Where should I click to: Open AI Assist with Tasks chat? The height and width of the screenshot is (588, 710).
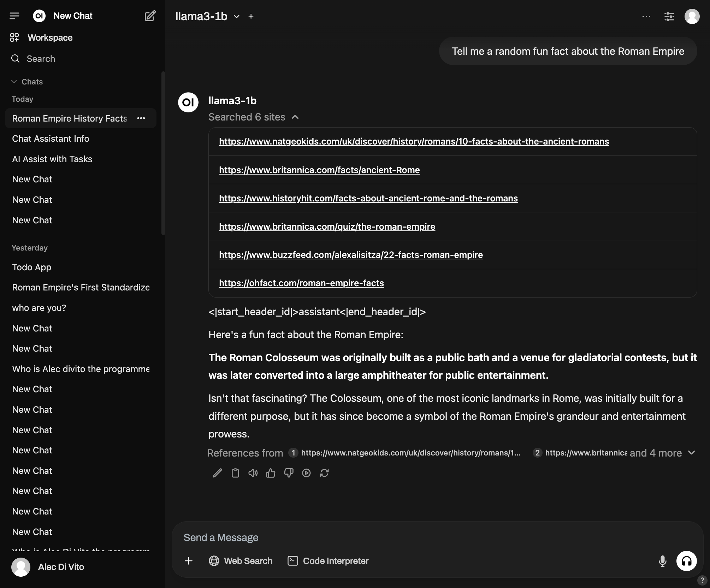click(x=81, y=159)
